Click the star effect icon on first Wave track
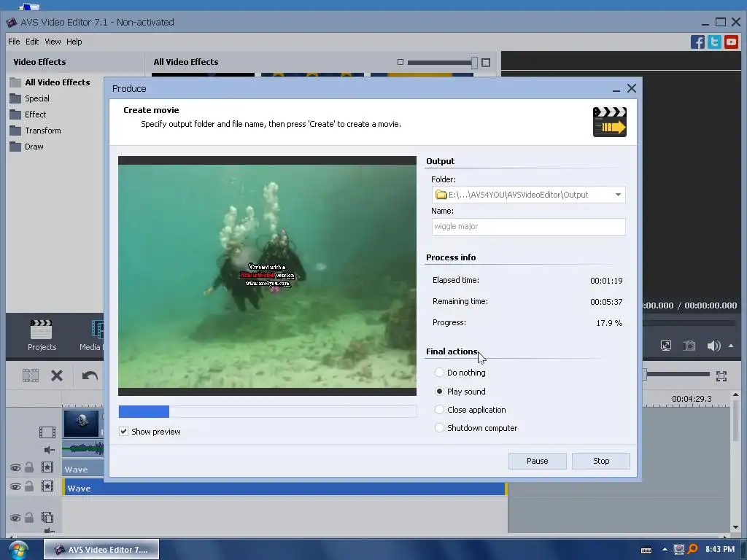747x560 pixels. (x=47, y=467)
